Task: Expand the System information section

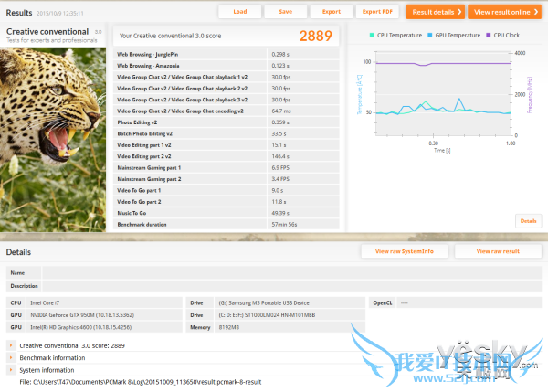Action: (11, 370)
